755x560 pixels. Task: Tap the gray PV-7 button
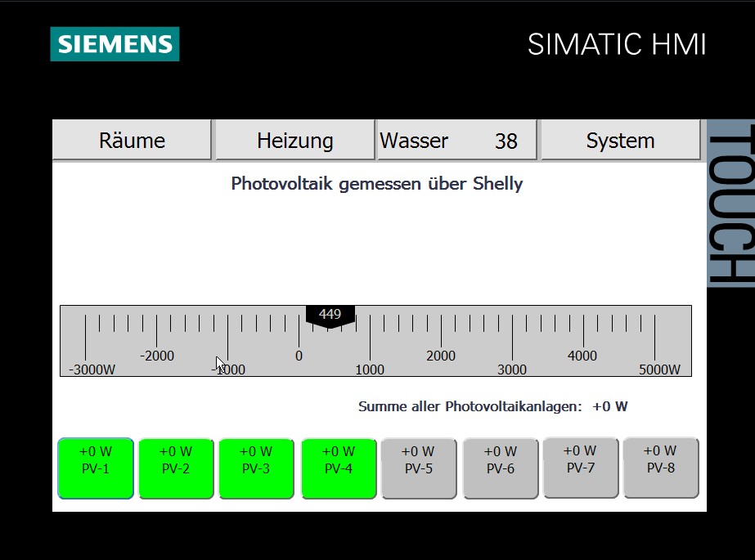coord(580,467)
